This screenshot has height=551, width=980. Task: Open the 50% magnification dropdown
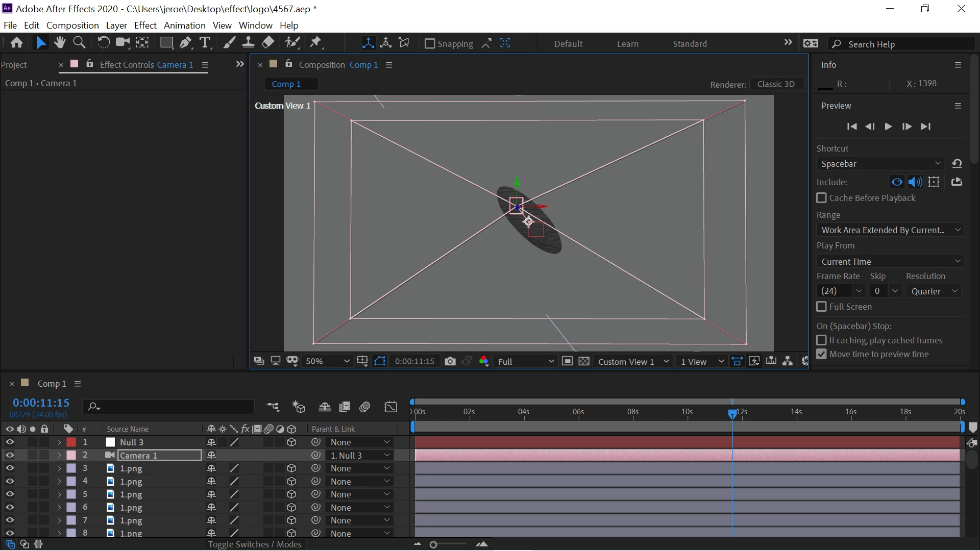[x=327, y=361]
